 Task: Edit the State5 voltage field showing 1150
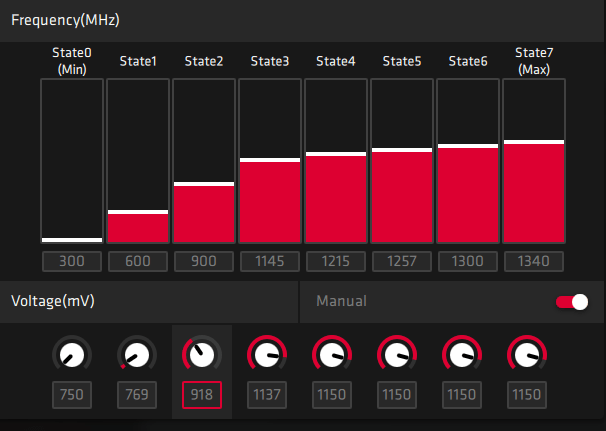coord(397,395)
